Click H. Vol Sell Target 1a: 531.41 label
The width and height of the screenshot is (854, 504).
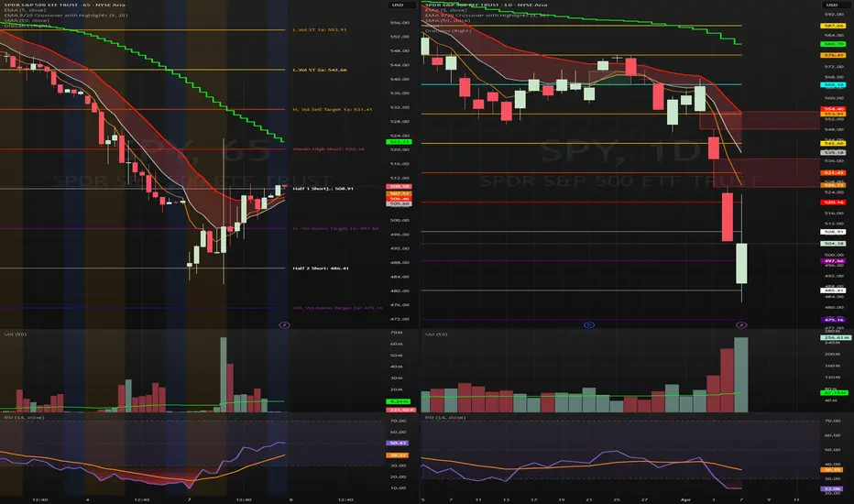(333, 110)
